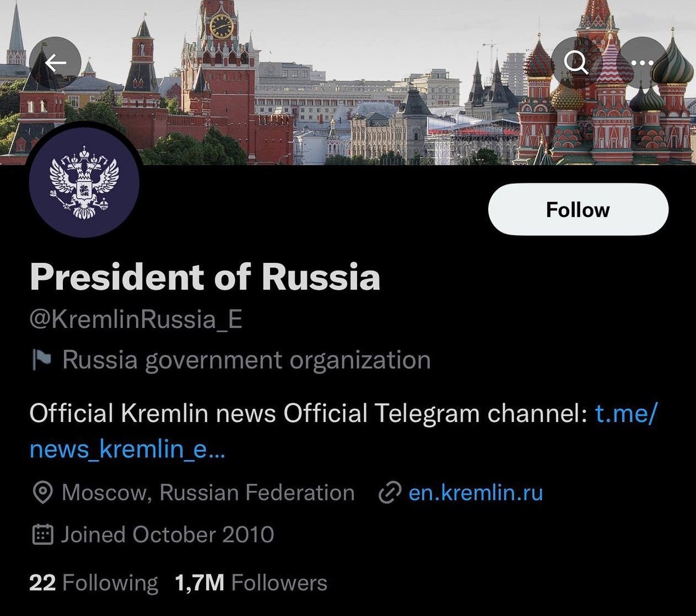Open the t.me/news_kremlin_e Telegram link
The image size is (696, 616).
click(x=127, y=450)
